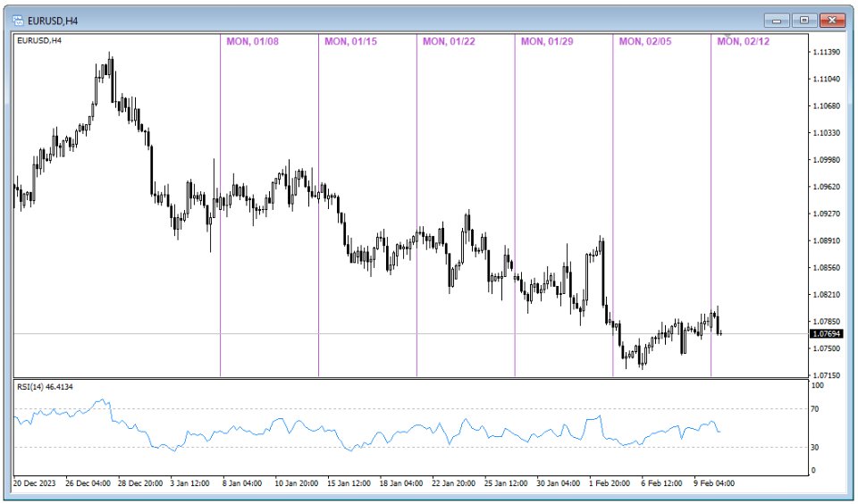Click the EURUSD,H4 label inside chart
Viewport: 858px width, 504px height.
pos(39,40)
